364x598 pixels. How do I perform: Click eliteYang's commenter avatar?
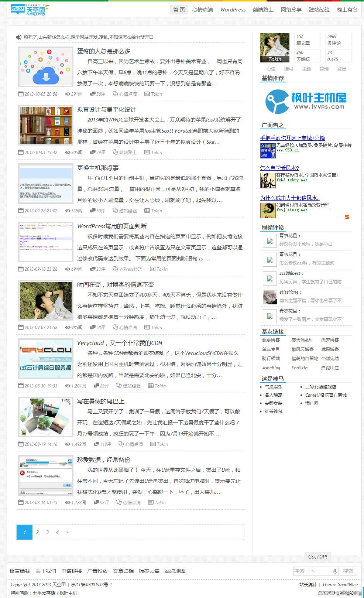[x=269, y=297]
